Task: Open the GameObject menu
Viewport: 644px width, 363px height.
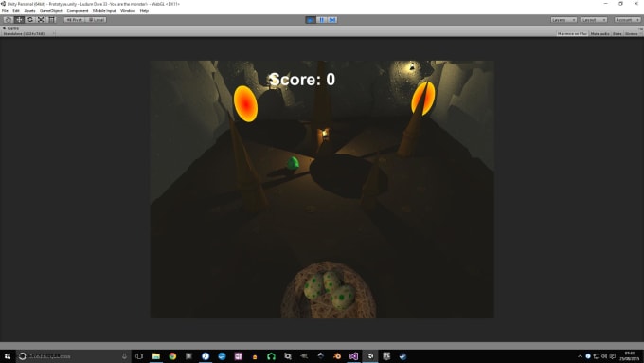Action: pos(51,11)
